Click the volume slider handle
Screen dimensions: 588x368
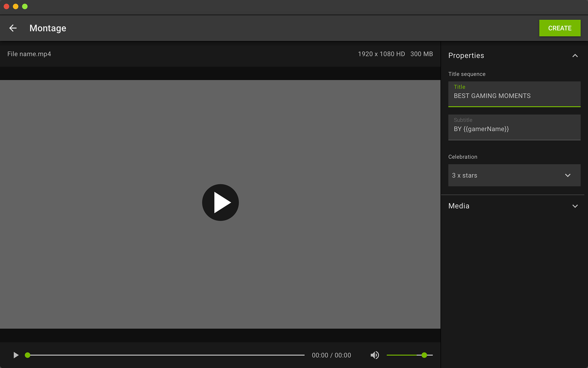(x=424, y=355)
